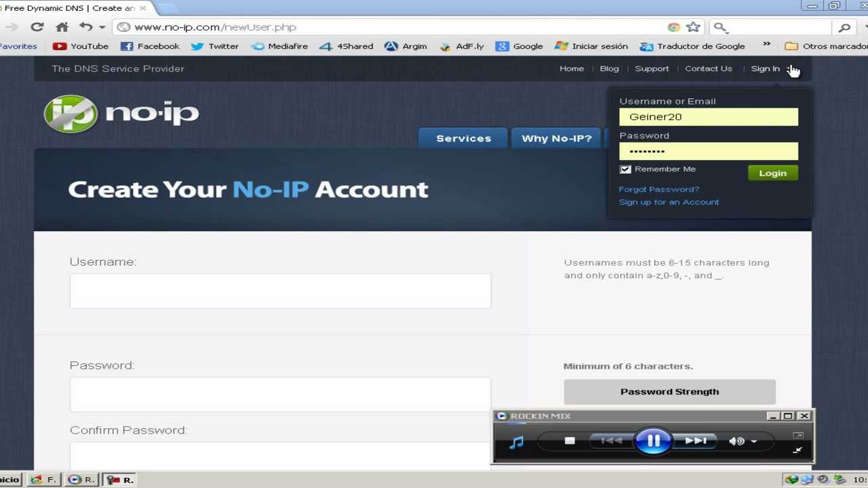Open the Favorites bookmark

(x=18, y=46)
